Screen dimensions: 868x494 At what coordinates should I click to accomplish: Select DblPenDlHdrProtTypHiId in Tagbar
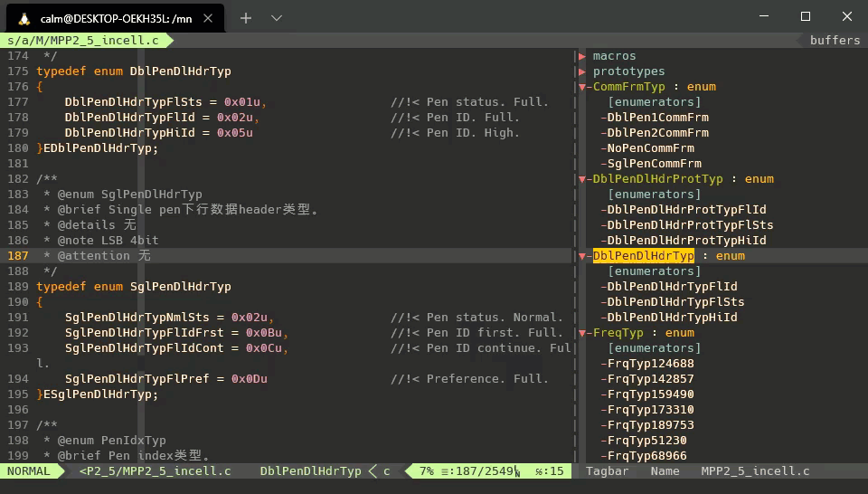[686, 241]
